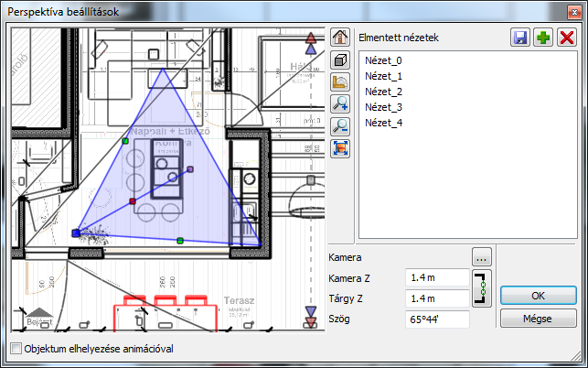Confirm settings with the OK button
The width and height of the screenshot is (588, 368).
click(x=538, y=296)
